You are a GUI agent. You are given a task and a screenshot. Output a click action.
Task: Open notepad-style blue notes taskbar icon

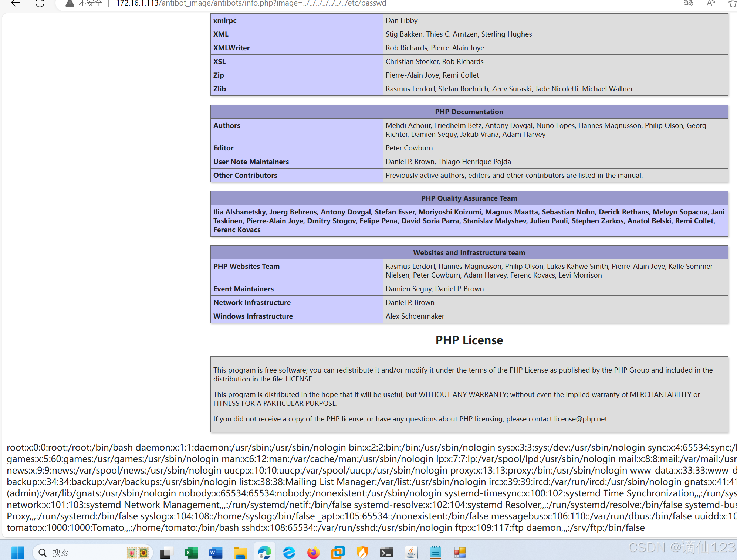(435, 553)
